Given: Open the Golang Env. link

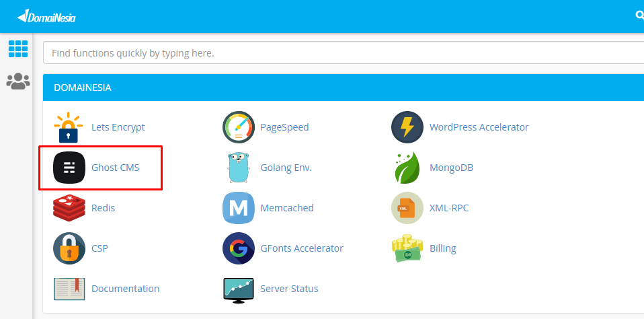Looking at the screenshot, I should point(286,168).
